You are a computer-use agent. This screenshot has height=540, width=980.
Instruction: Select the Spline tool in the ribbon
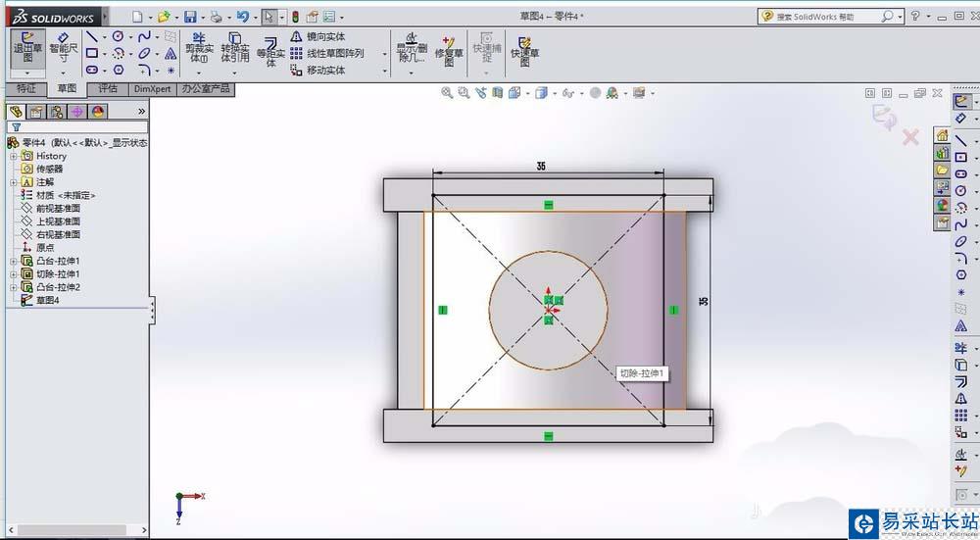pos(144,37)
